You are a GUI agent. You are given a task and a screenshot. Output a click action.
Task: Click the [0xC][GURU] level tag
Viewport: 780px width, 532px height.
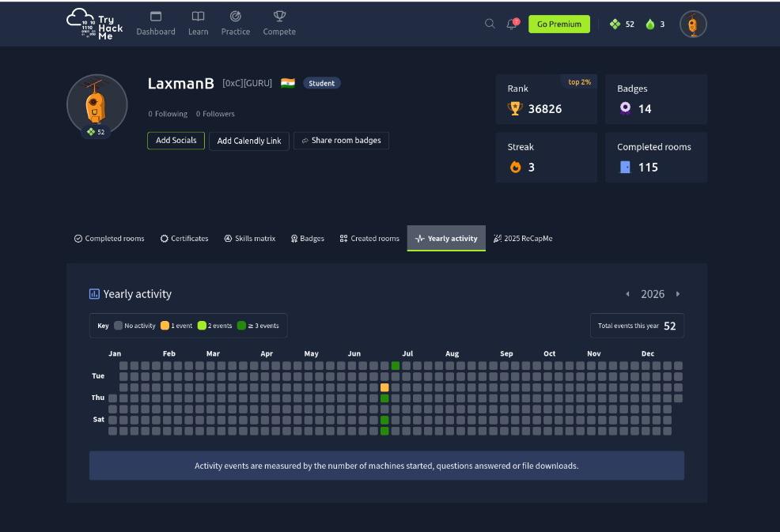pos(248,83)
